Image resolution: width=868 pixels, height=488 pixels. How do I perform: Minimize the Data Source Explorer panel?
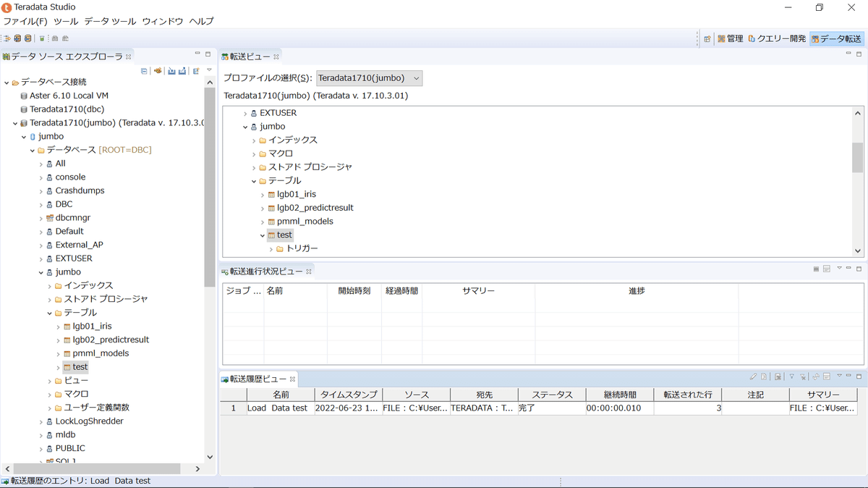coord(197,54)
